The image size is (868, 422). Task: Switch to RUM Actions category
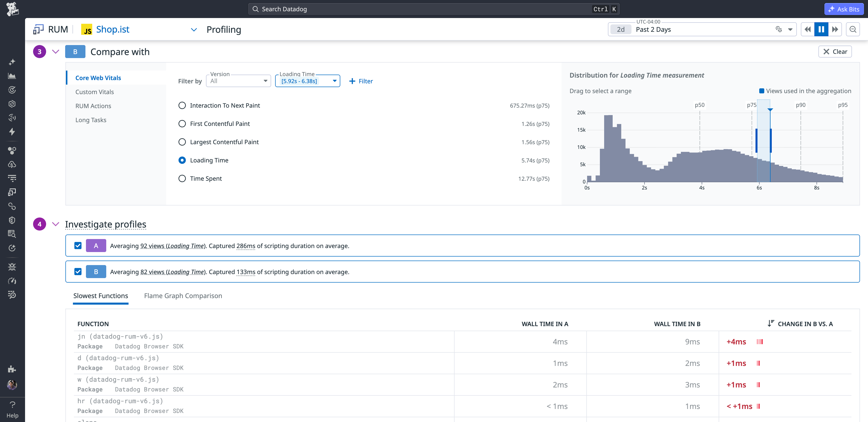tap(93, 106)
